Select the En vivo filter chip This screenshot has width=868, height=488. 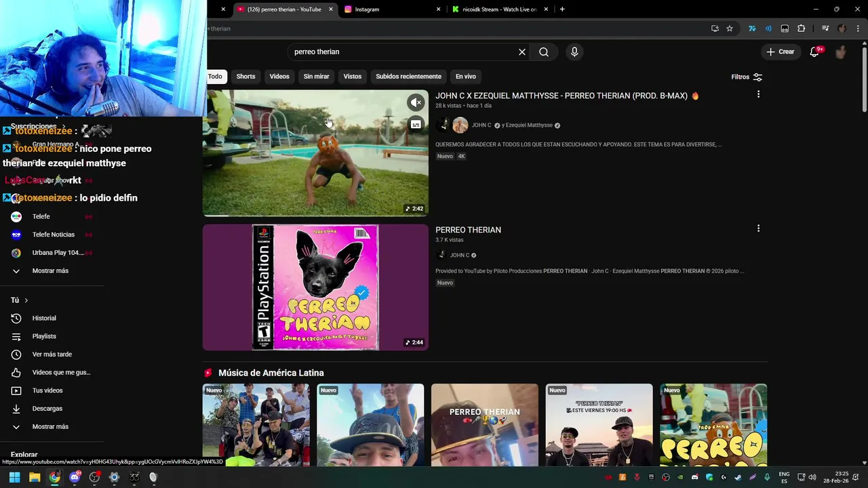[x=465, y=77]
